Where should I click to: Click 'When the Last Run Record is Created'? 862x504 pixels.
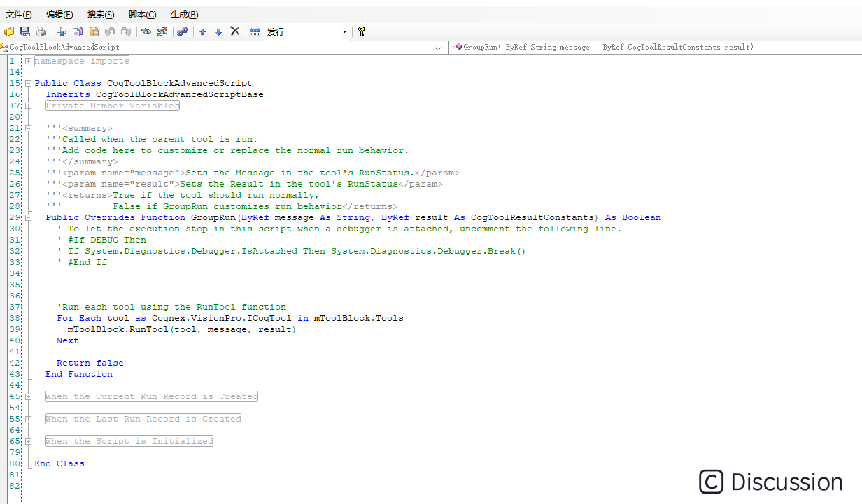[143, 419]
